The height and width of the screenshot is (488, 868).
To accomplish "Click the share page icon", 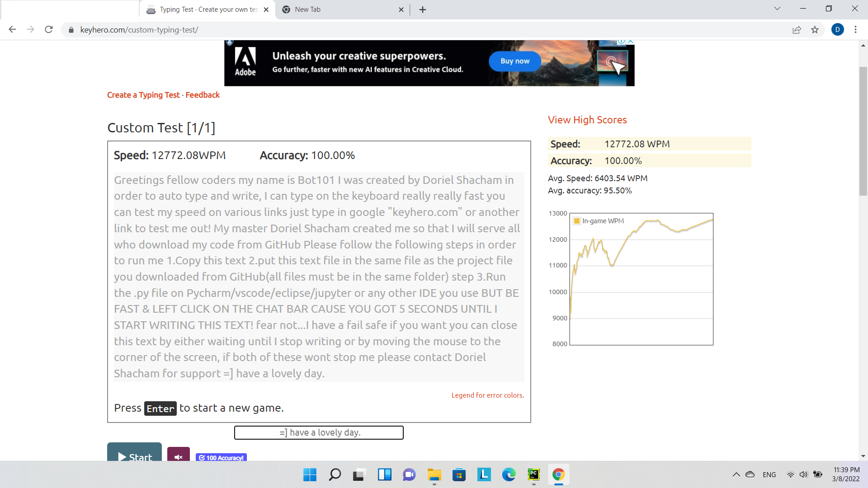I will 797,30.
